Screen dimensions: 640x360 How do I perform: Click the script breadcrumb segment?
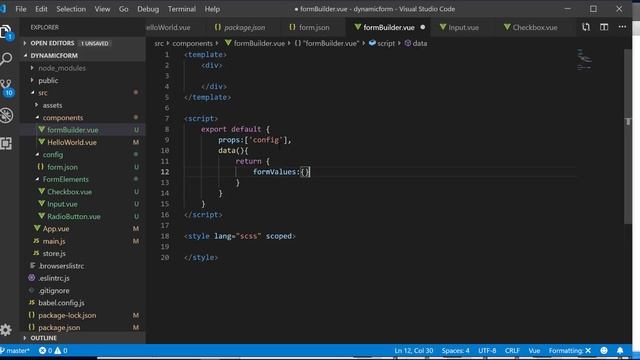point(382,43)
